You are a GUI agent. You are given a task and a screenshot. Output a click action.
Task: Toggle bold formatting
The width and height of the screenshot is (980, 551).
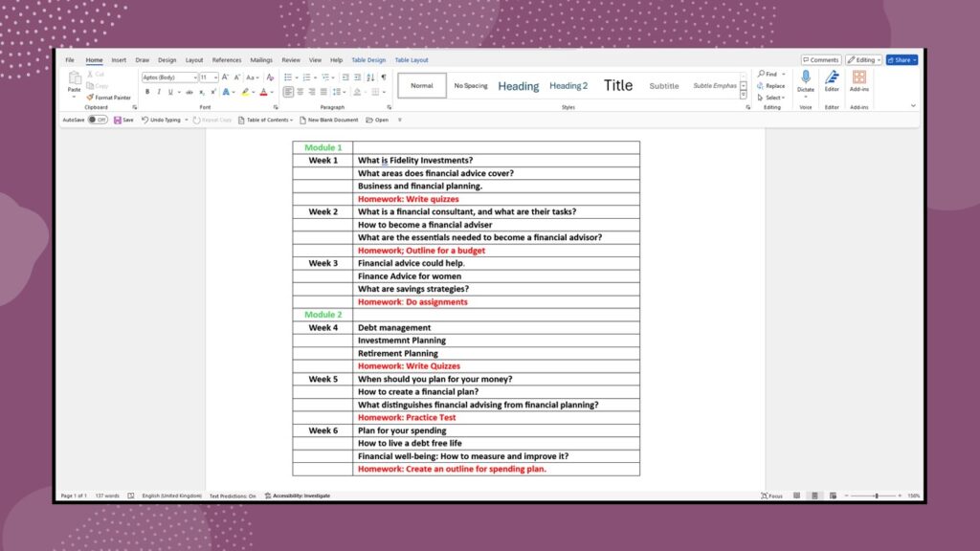[147, 93]
